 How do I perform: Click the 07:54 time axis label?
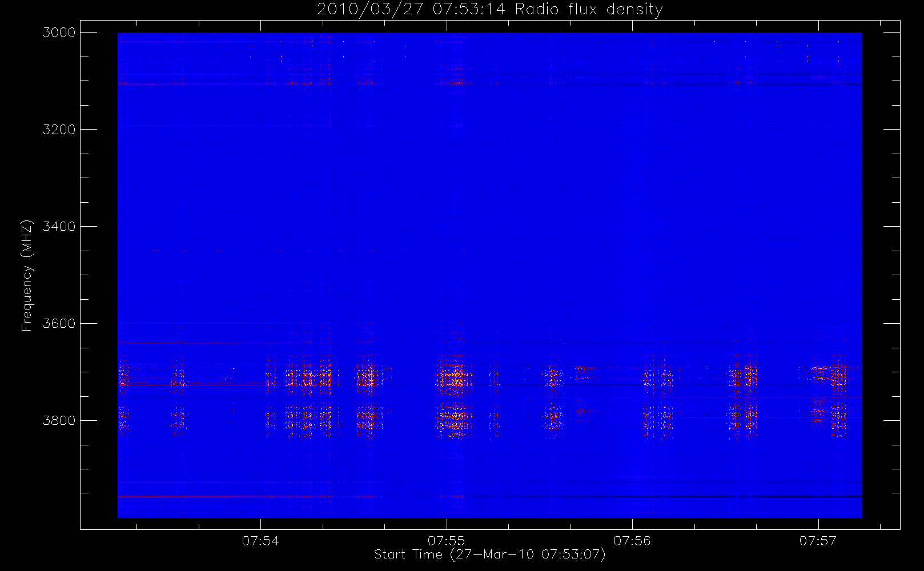point(260,541)
